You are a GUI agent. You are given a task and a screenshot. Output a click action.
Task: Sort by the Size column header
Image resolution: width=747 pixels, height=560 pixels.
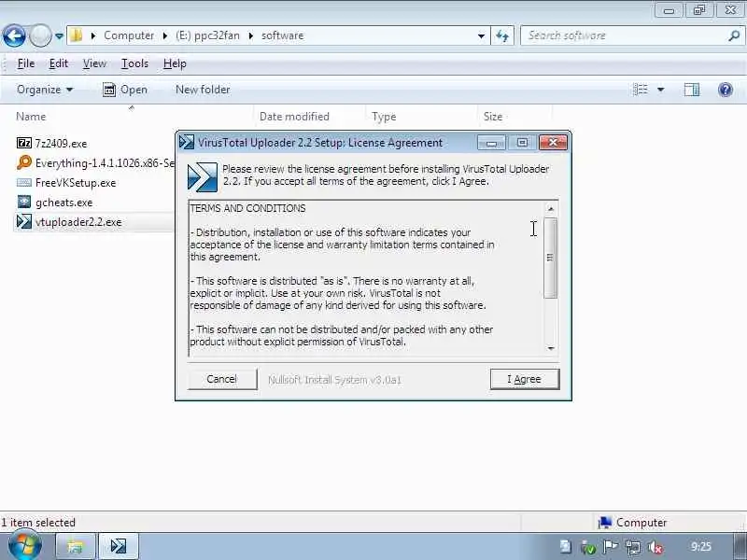[x=493, y=117]
